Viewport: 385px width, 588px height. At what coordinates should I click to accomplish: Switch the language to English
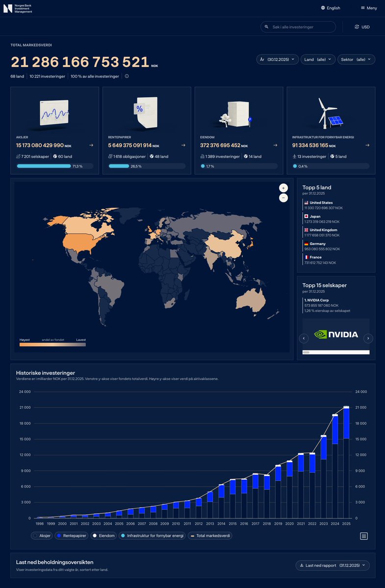(x=331, y=8)
